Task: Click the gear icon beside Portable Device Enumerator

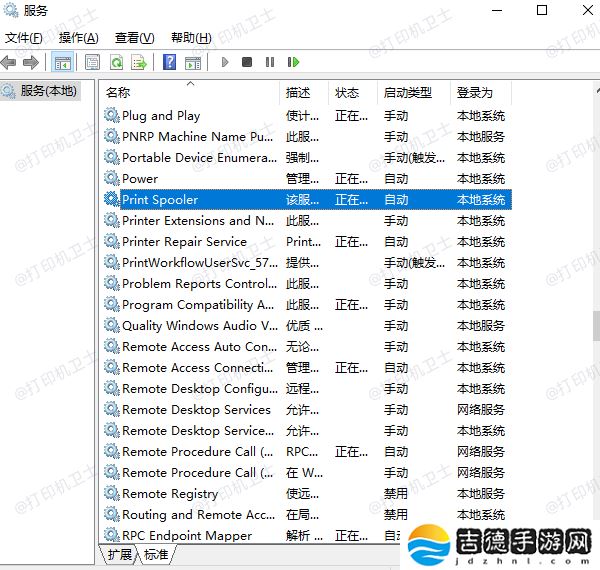Action: coord(112,157)
